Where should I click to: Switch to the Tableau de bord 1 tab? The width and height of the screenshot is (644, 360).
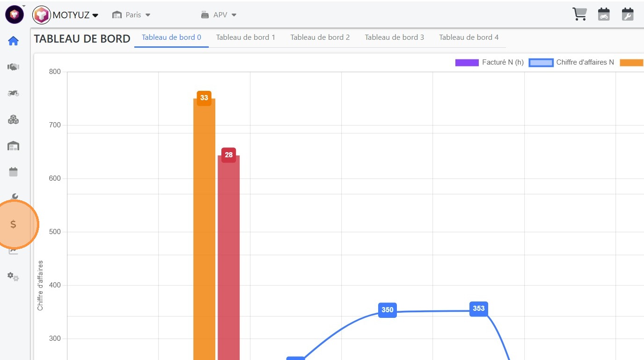pyautogui.click(x=246, y=37)
